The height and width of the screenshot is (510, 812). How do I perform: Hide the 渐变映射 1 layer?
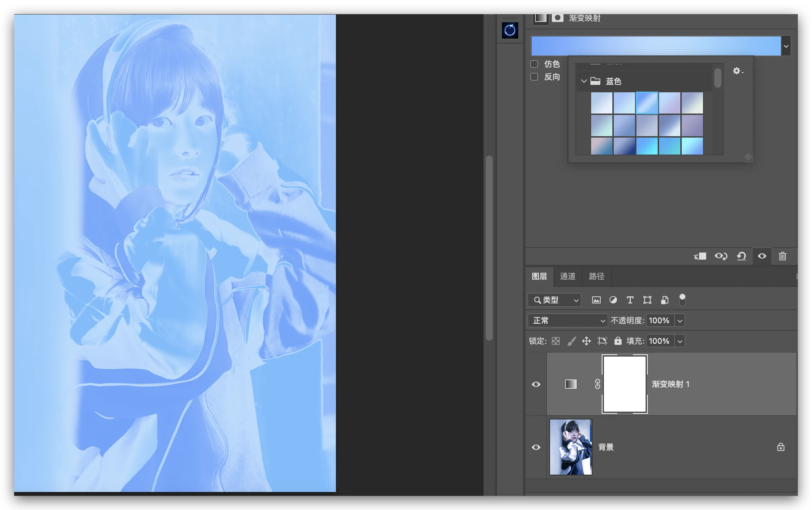[x=536, y=384]
